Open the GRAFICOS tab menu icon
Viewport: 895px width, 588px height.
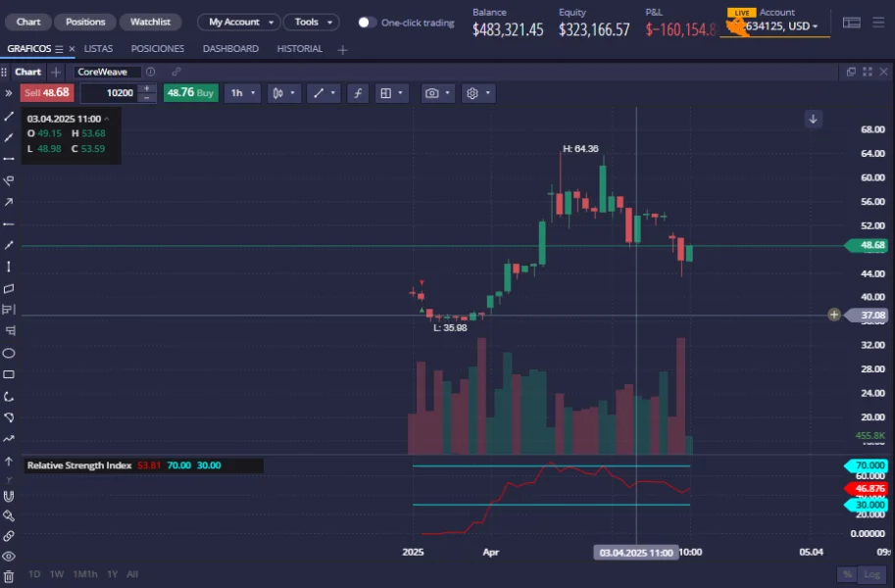coord(59,49)
